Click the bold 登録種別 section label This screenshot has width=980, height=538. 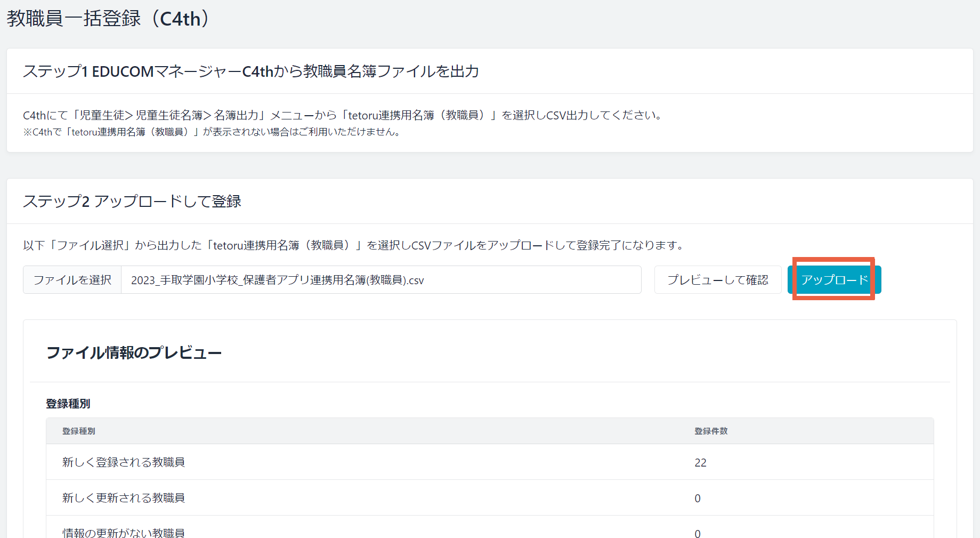(x=68, y=404)
